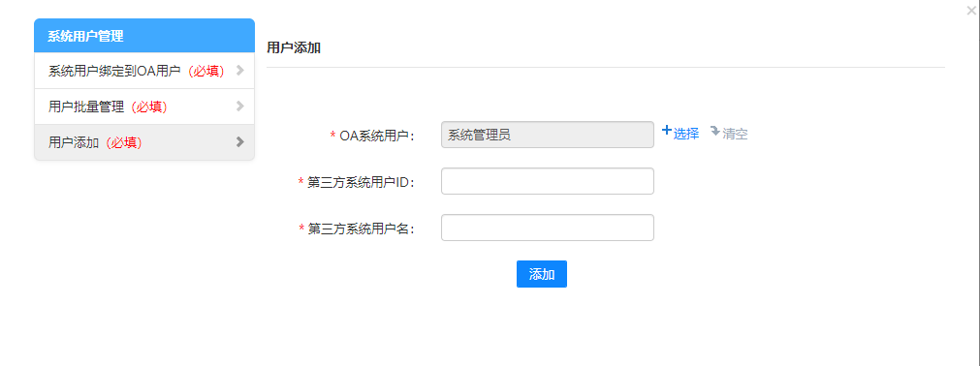Viewport: 980px width, 366px height.
Task: Expand chevron on 系统用户绑定到OA用户 row
Action: [x=239, y=71]
